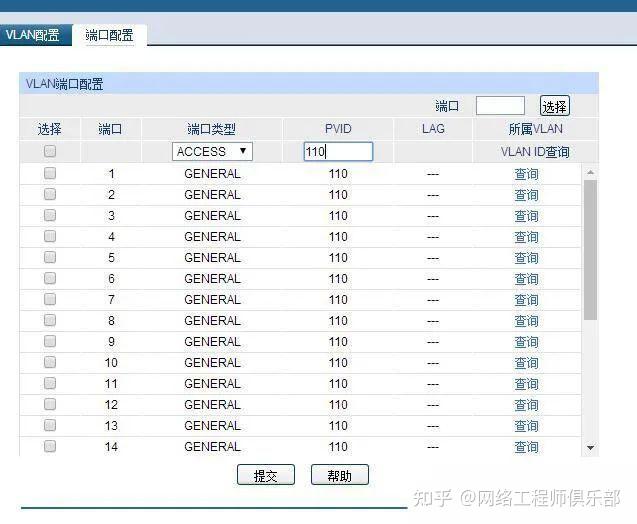This screenshot has width=637, height=524.
Task: Click the scrollbar up arrow
Action: (x=590, y=172)
